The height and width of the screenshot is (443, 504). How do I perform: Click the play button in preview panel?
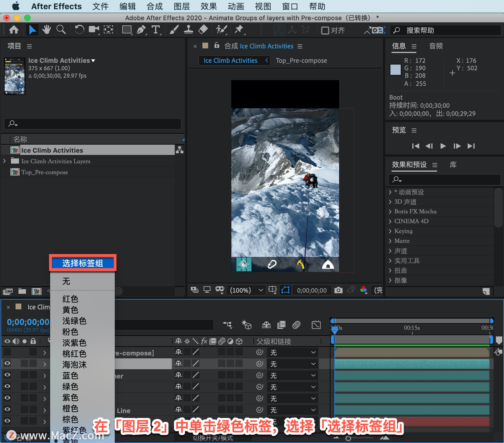(x=443, y=146)
